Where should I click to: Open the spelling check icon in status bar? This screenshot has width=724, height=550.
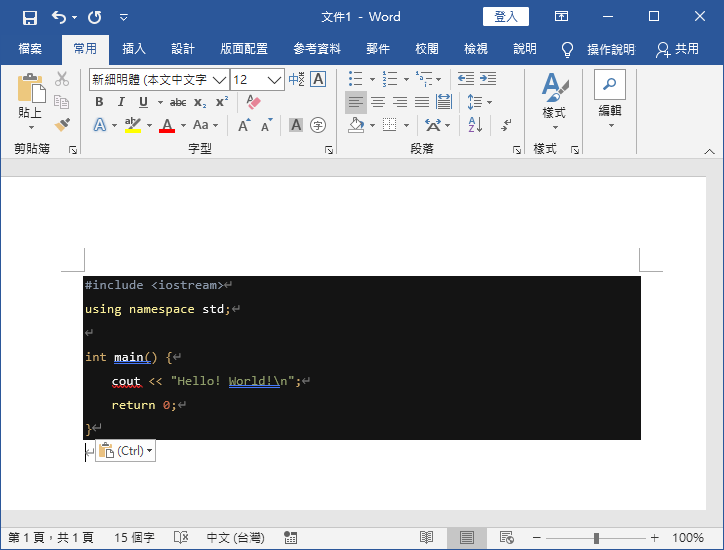[x=181, y=537]
